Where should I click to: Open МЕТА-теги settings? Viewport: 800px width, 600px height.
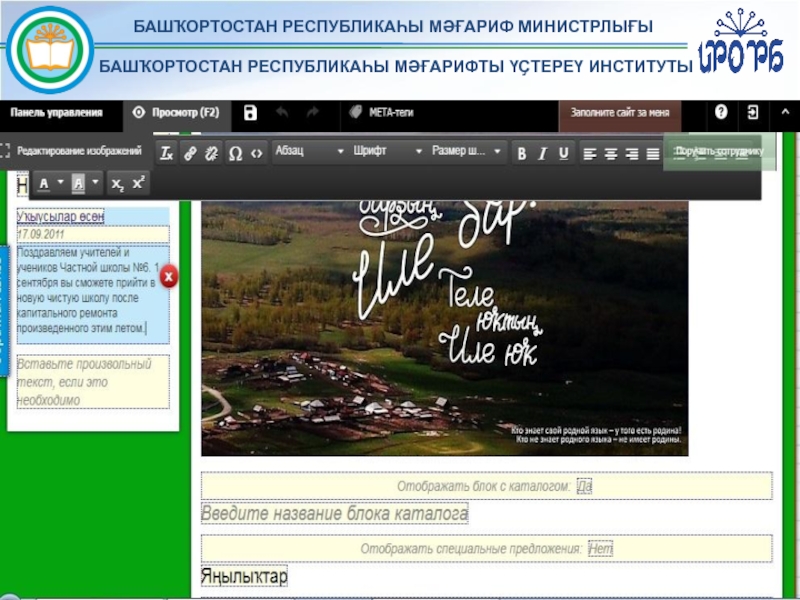382,112
